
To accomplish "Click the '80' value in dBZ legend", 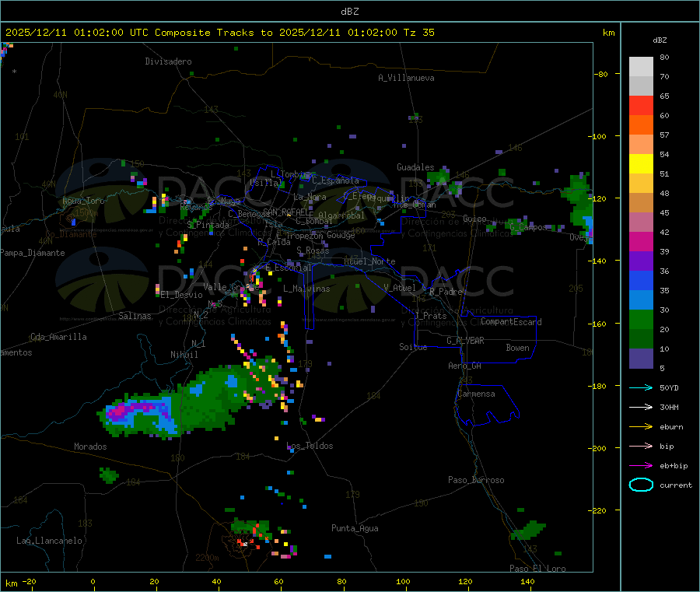I will pos(664,57).
